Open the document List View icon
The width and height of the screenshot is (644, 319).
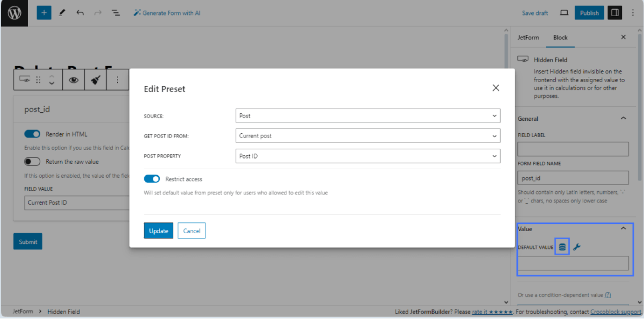click(116, 13)
